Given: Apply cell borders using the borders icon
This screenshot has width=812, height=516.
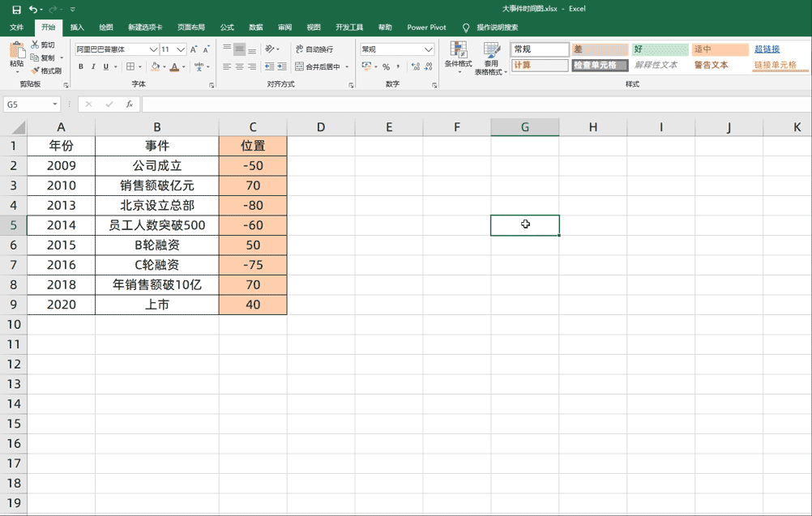Looking at the screenshot, I should coord(130,66).
